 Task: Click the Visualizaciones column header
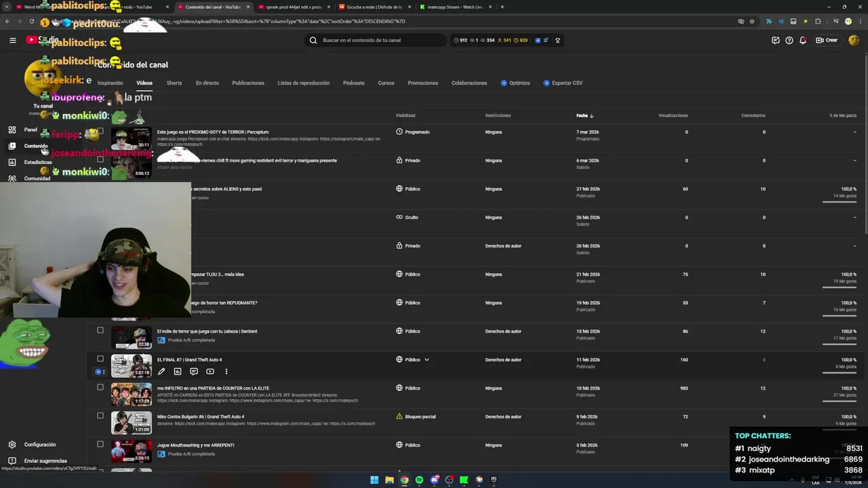click(x=673, y=115)
